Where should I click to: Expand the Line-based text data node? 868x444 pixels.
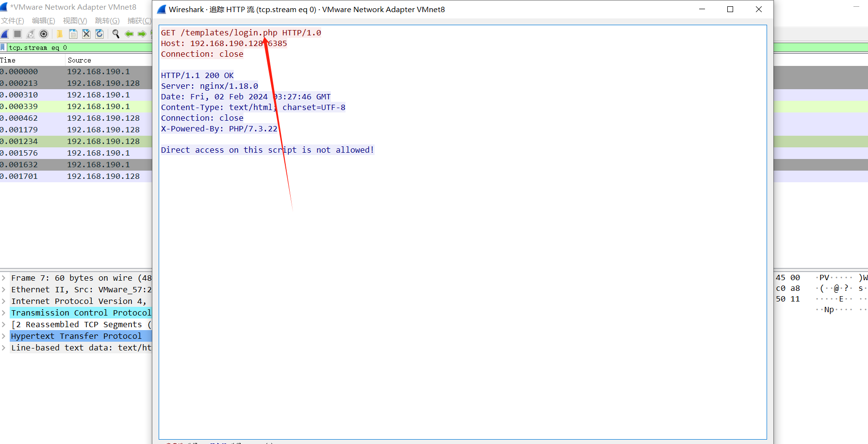coord(4,348)
